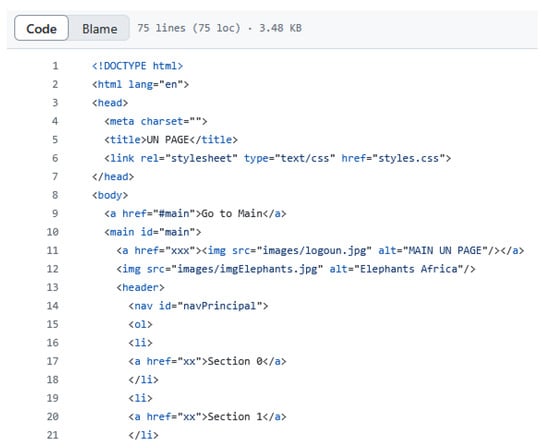
Task: Select line number 9
Action: coord(55,213)
